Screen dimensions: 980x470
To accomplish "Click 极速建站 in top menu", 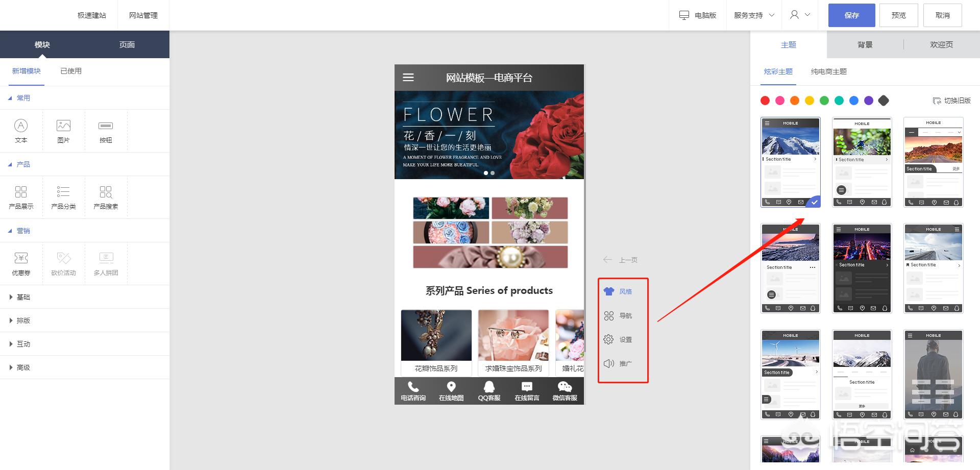I will click(92, 15).
